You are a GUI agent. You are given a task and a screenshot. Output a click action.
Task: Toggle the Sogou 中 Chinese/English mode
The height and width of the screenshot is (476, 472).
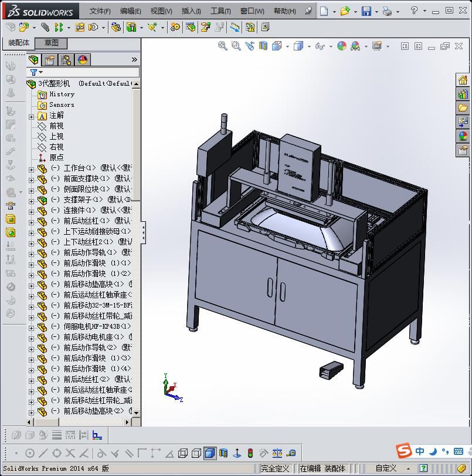coord(420,451)
